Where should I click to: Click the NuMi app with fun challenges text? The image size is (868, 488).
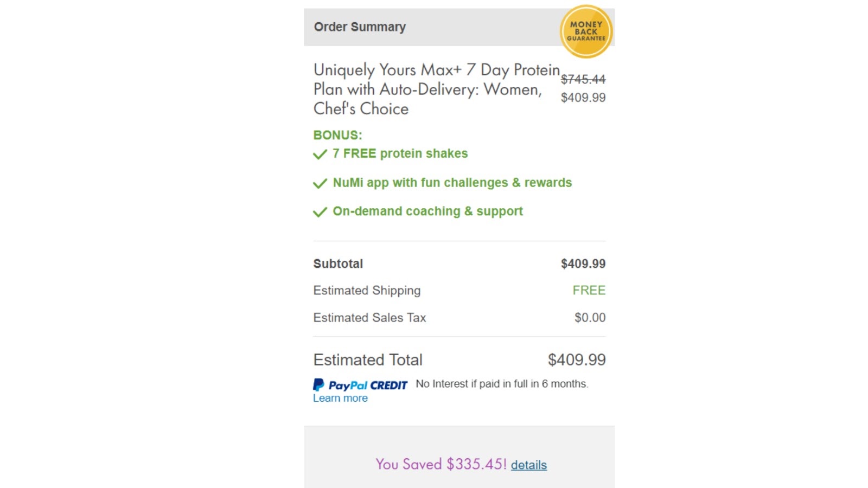coord(452,183)
